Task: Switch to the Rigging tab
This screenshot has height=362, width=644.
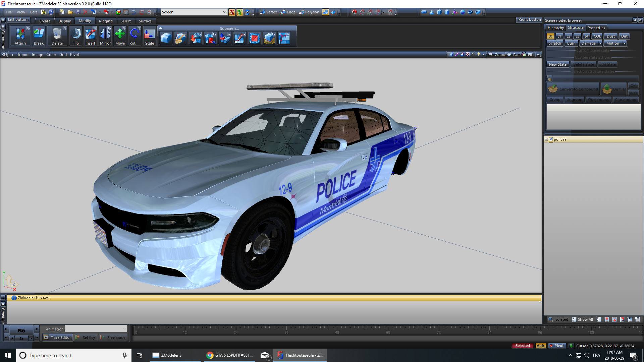Action: pos(106,21)
